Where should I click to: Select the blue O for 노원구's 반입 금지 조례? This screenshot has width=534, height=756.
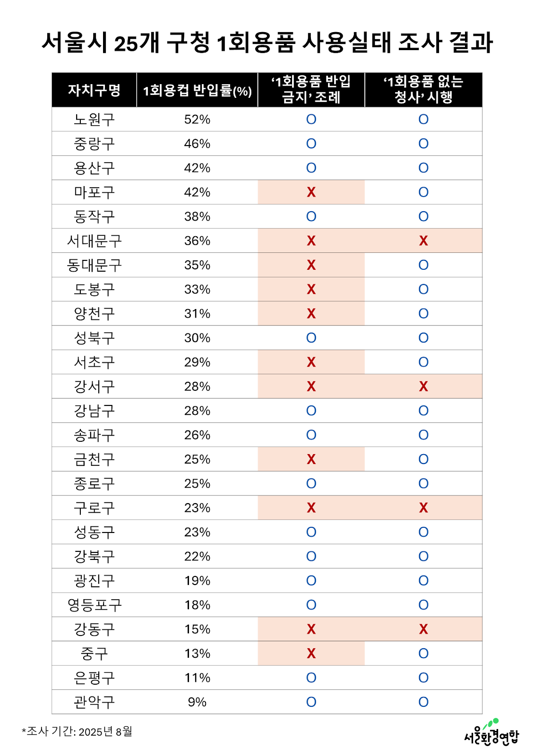pyautogui.click(x=311, y=120)
